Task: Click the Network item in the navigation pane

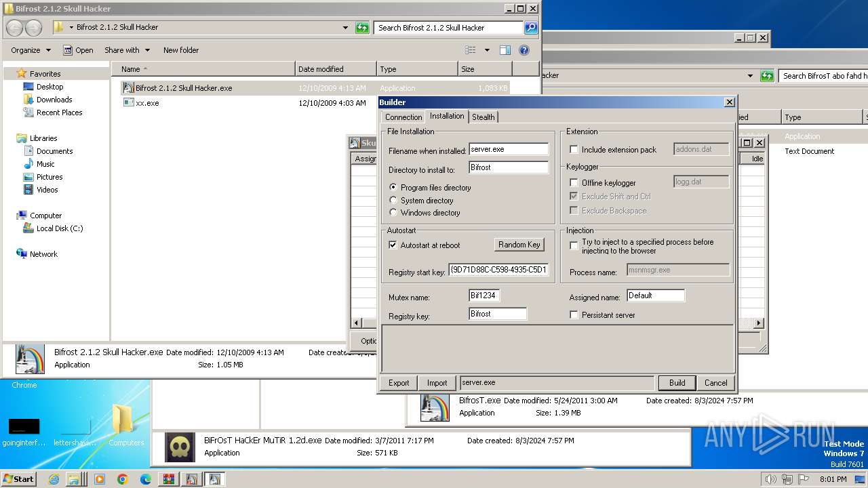Action: (x=43, y=254)
